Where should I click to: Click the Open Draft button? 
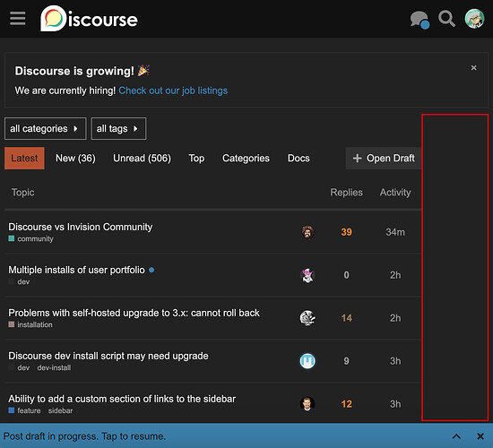(384, 158)
